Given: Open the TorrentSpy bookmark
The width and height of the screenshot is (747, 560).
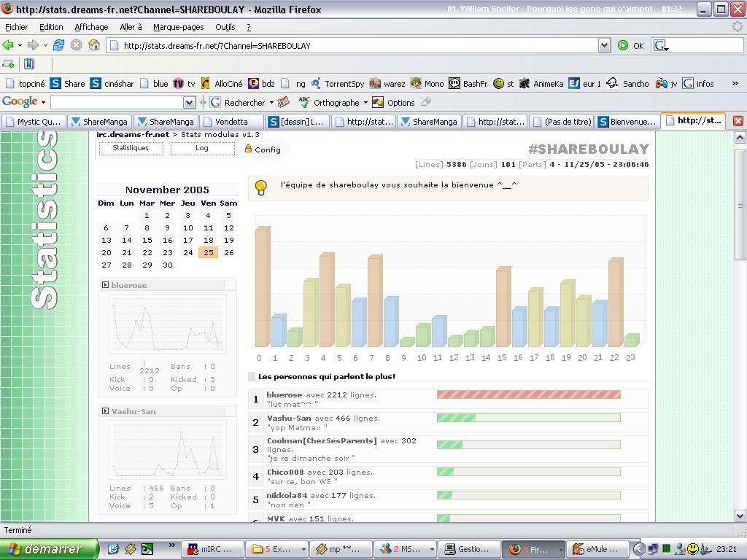Looking at the screenshot, I should (x=338, y=84).
